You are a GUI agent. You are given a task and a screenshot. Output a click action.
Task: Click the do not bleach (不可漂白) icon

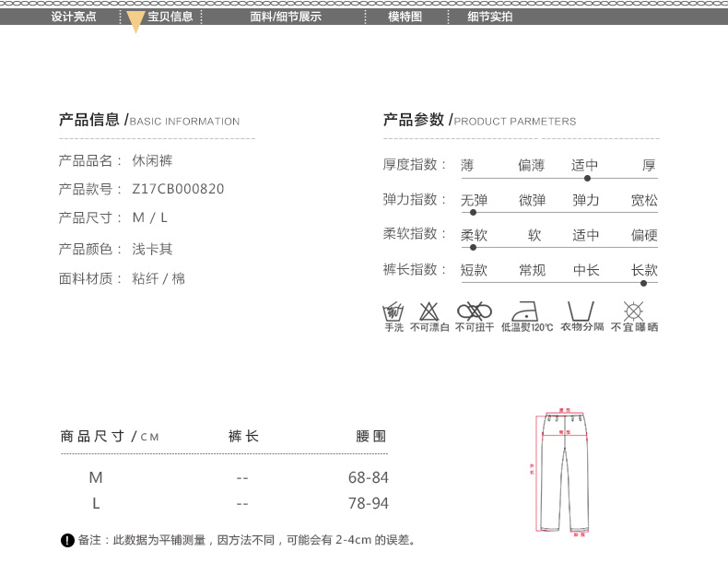(429, 311)
